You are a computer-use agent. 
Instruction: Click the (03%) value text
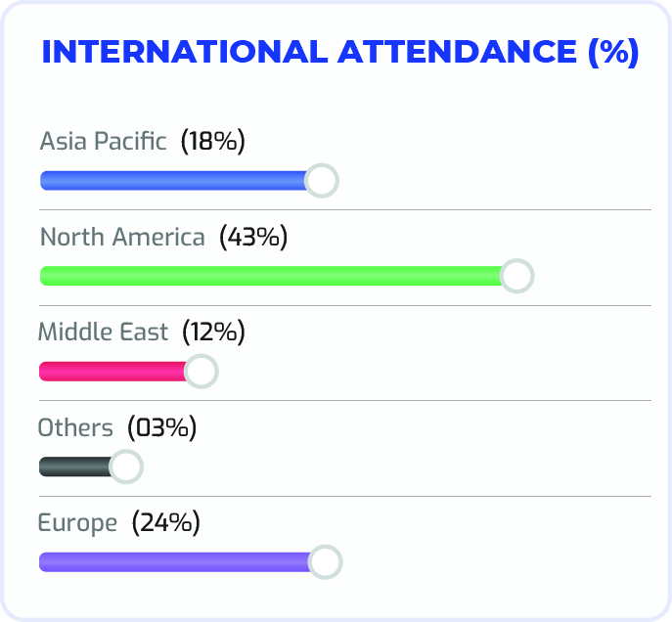(x=162, y=427)
